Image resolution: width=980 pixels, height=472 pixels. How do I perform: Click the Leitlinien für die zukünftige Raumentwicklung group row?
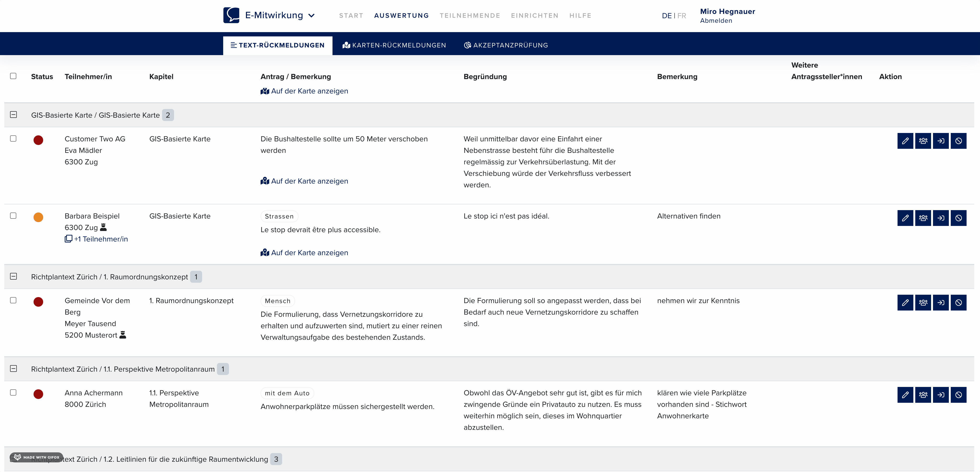[x=489, y=459]
